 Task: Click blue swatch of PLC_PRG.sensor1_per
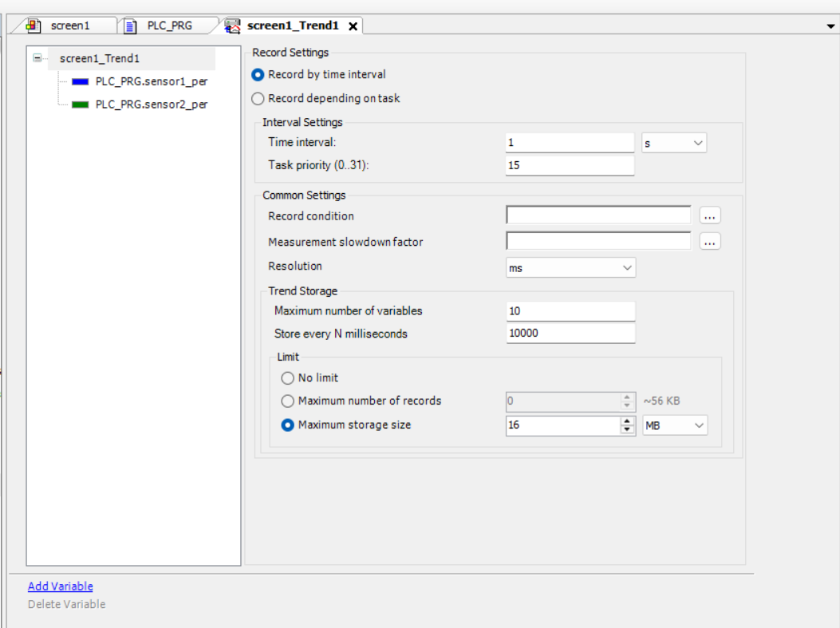click(x=81, y=81)
